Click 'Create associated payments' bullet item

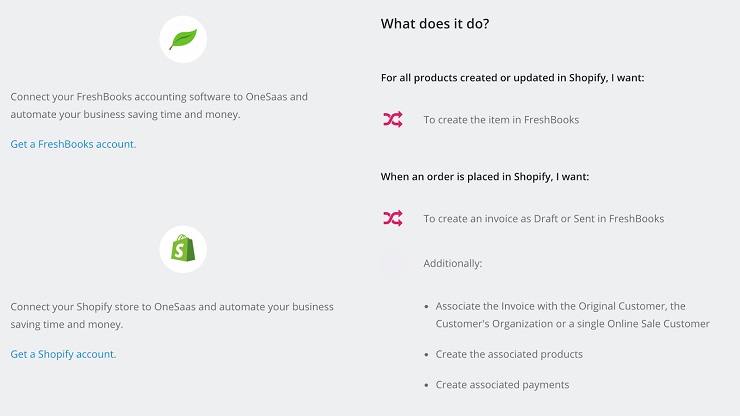tap(502, 385)
